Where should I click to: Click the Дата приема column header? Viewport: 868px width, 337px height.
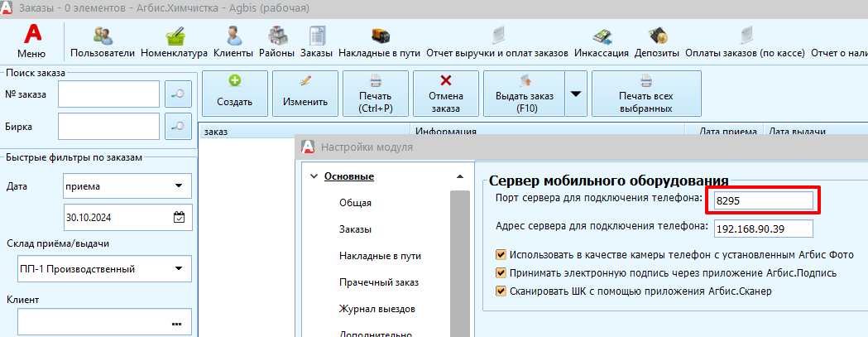point(725,132)
